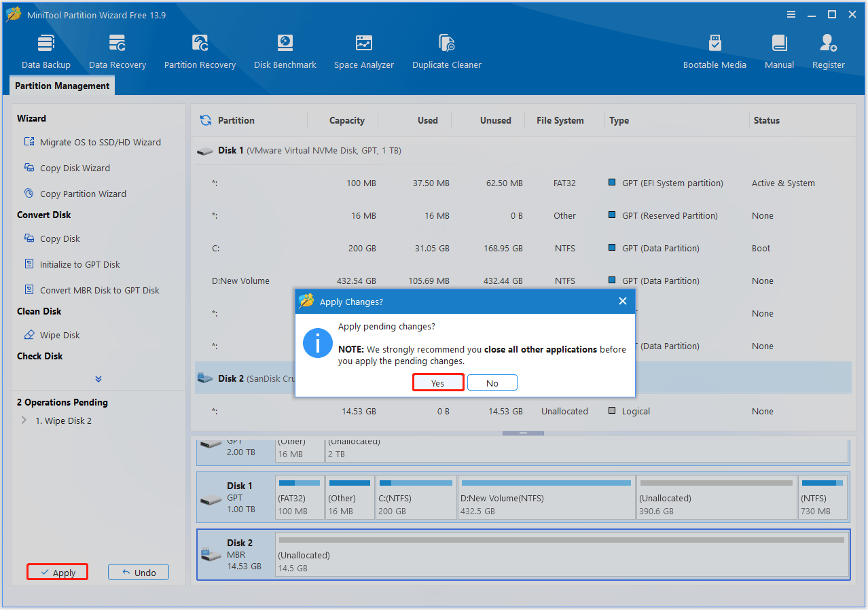Create Bootable Media
Image resolution: width=868 pixels, height=610 pixels.
715,51
